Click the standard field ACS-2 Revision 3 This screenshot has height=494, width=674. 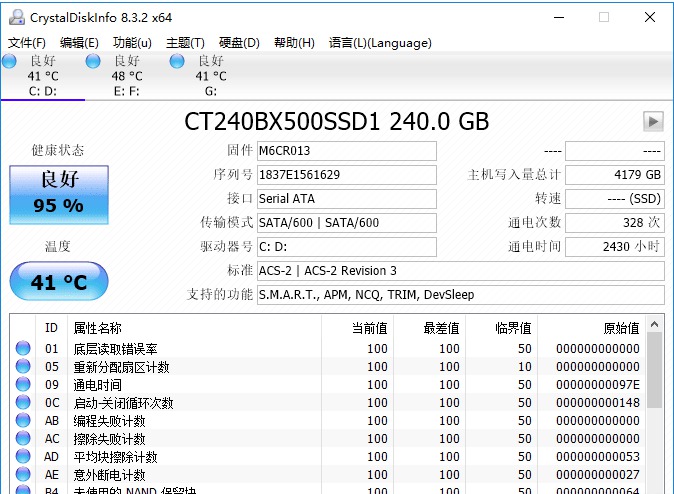point(461,271)
